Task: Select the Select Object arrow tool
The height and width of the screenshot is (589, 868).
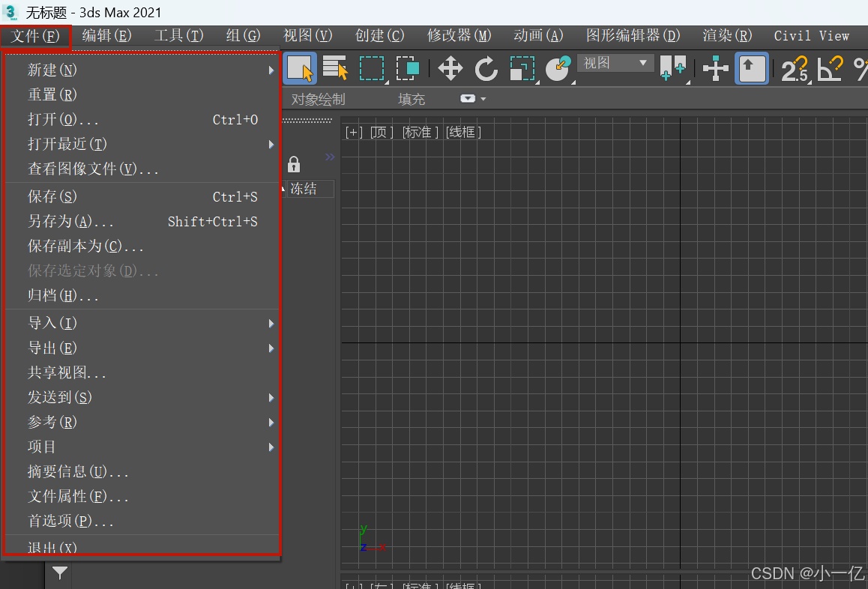Action: pos(300,69)
